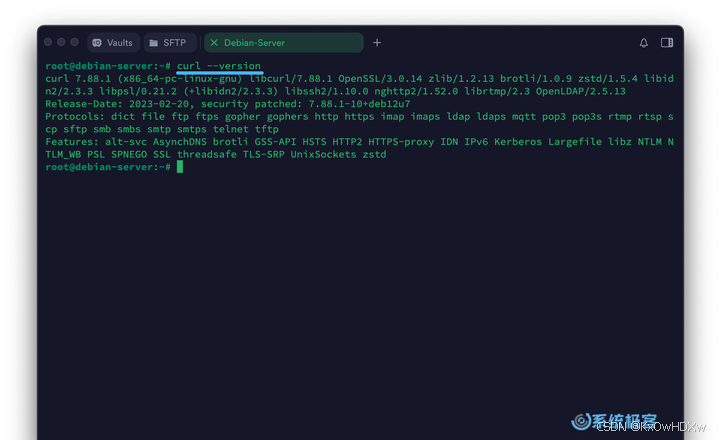
Task: Click 'libssh2/1.10.0' in output
Action: tap(326, 91)
